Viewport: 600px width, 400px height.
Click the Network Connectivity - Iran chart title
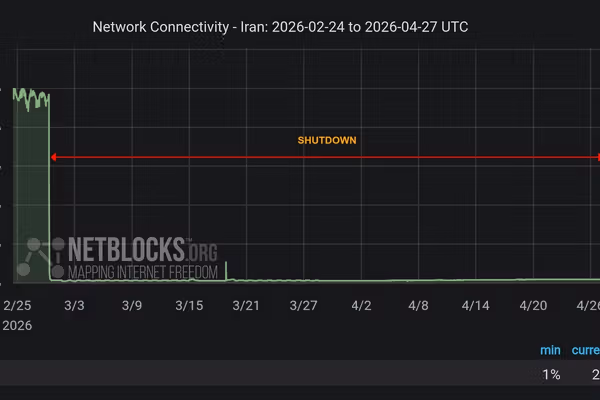coord(280,27)
